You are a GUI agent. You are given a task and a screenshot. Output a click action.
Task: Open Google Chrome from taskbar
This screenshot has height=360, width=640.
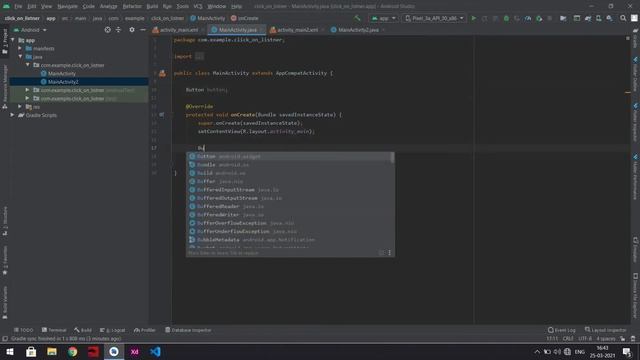click(x=73, y=352)
